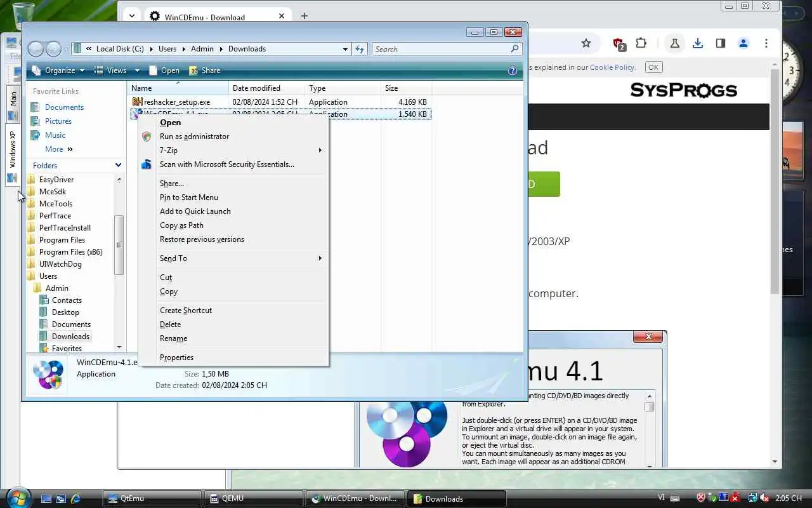This screenshot has height=508, width=812.
Task: Select Open in the context menu
Action: [x=233, y=123]
